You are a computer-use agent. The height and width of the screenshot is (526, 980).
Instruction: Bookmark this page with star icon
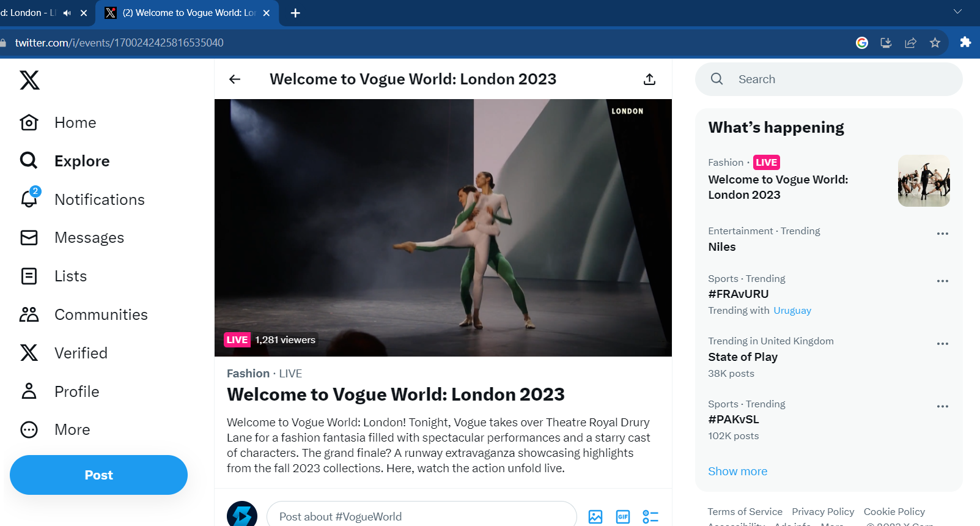[935, 43]
